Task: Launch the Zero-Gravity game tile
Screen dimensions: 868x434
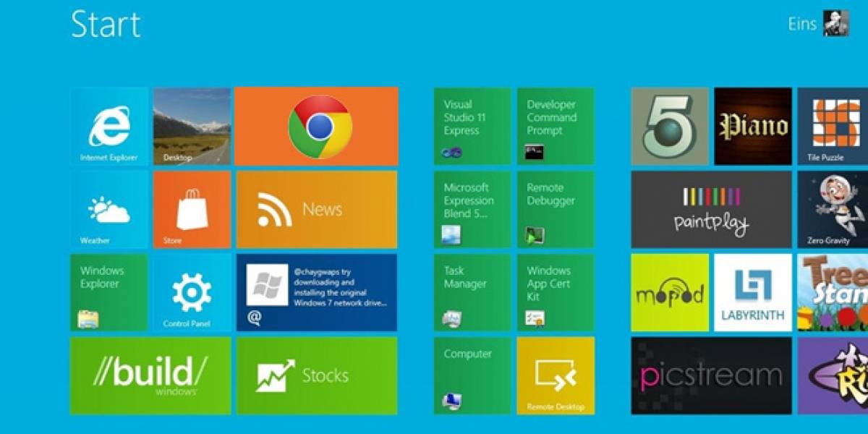Action: pos(833,210)
